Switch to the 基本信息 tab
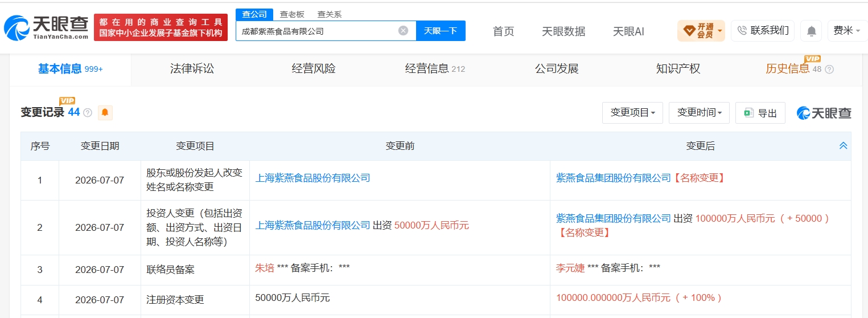868x318 pixels. 70,69
